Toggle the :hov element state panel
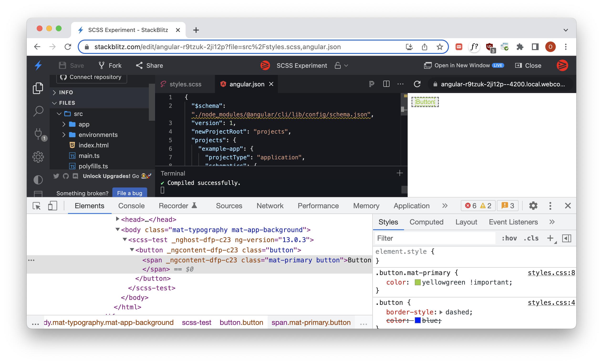603x364 pixels. pyautogui.click(x=509, y=238)
